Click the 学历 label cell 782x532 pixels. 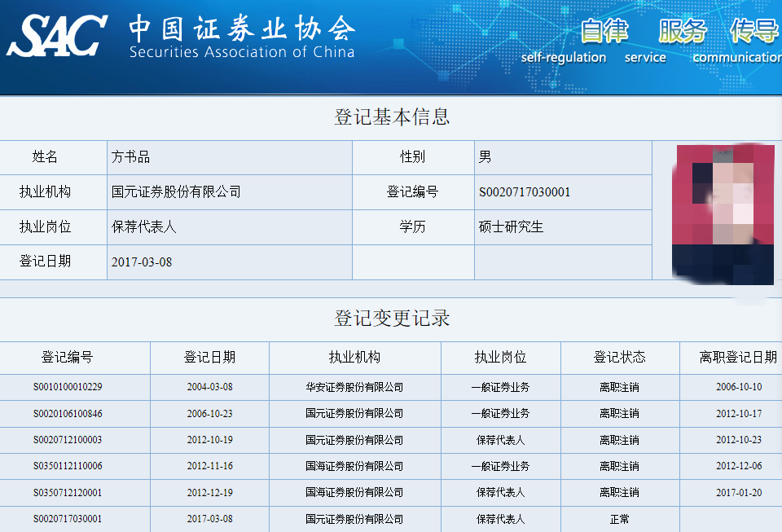click(x=413, y=226)
